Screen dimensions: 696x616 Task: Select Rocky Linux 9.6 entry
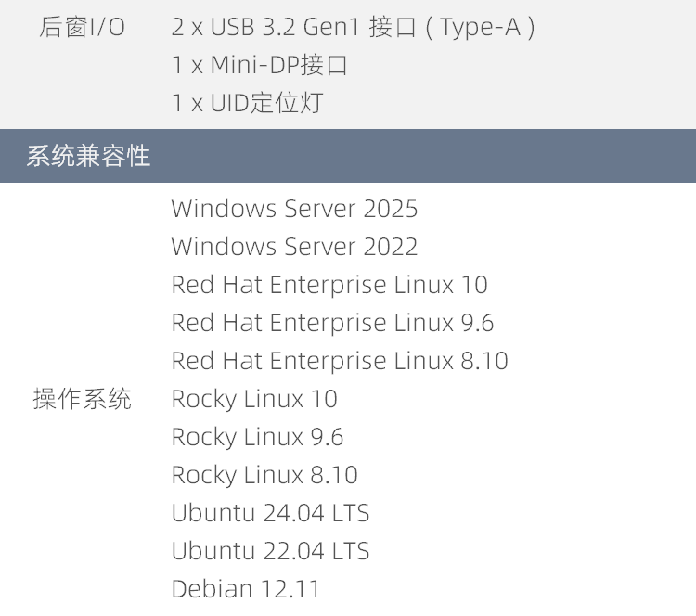coord(257,437)
